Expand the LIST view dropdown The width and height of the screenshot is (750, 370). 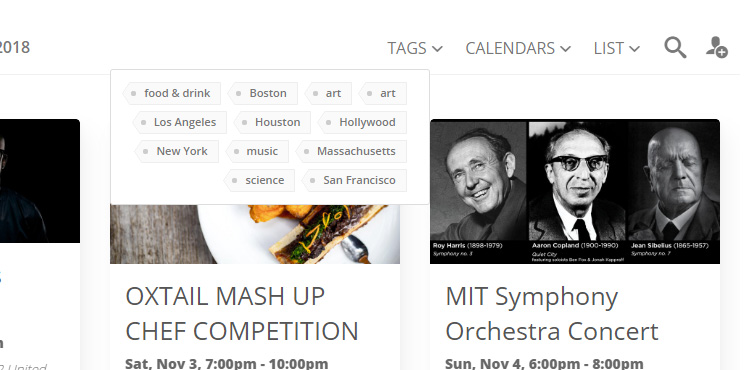pyautogui.click(x=617, y=48)
